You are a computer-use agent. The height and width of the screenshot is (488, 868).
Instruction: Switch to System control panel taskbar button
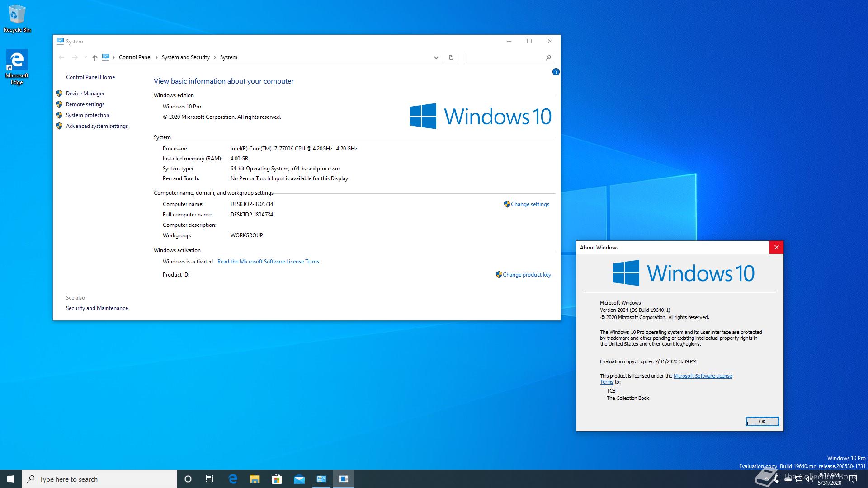coord(321,479)
